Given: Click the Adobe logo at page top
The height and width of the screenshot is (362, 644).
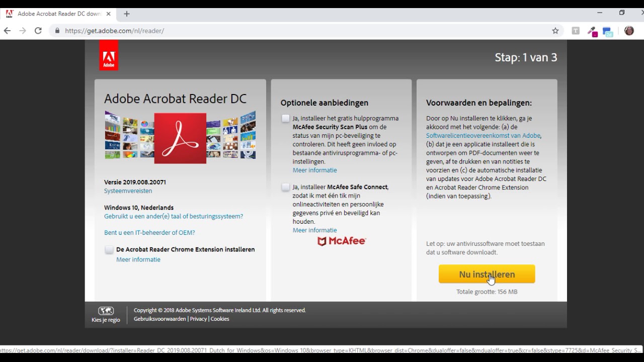Looking at the screenshot, I should 109,55.
